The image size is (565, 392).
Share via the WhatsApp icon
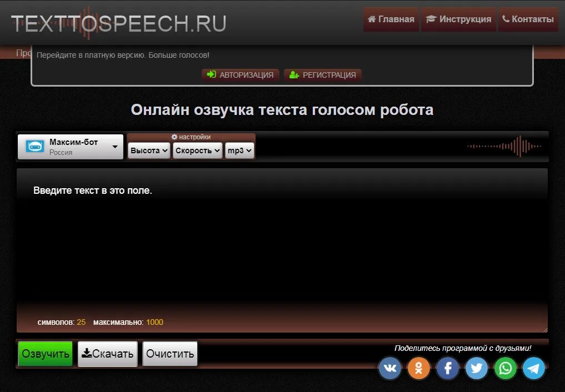click(x=504, y=368)
